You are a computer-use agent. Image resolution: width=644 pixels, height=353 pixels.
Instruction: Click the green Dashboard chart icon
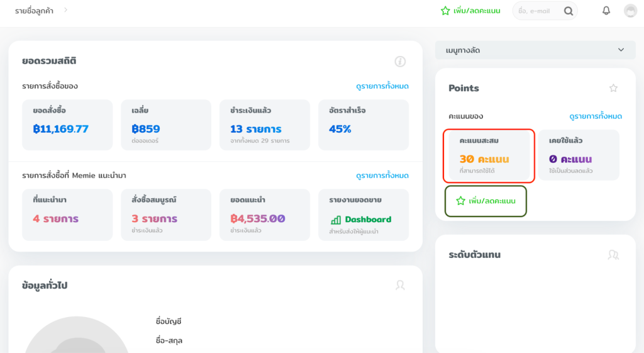click(336, 220)
